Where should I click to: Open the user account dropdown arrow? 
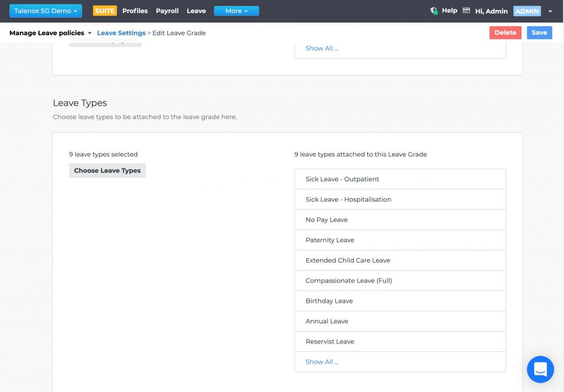[x=550, y=12]
